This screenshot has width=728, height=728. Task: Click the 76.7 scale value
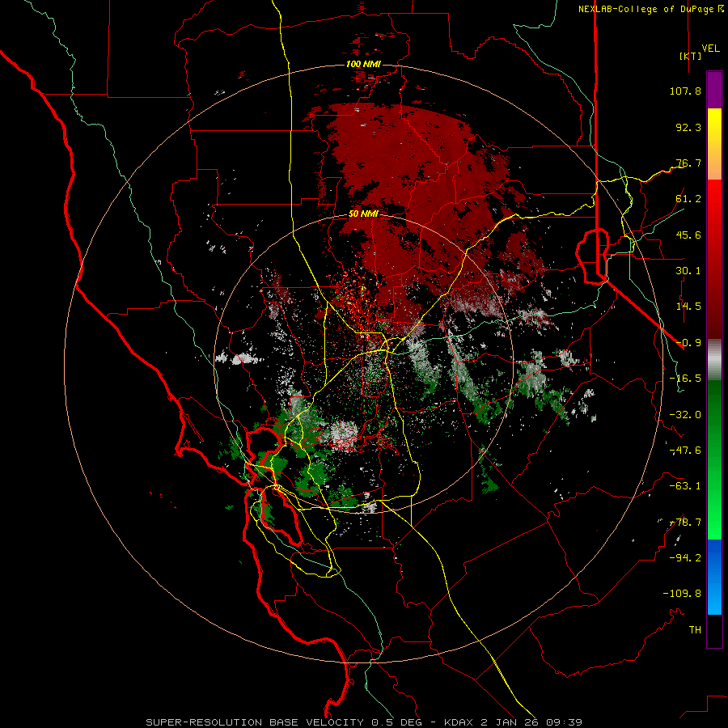688,163
